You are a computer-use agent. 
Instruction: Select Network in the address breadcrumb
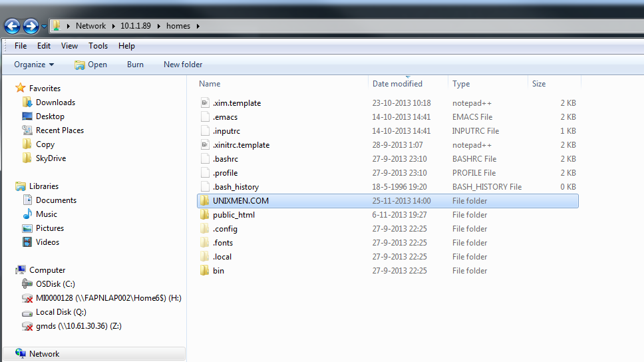[90, 26]
